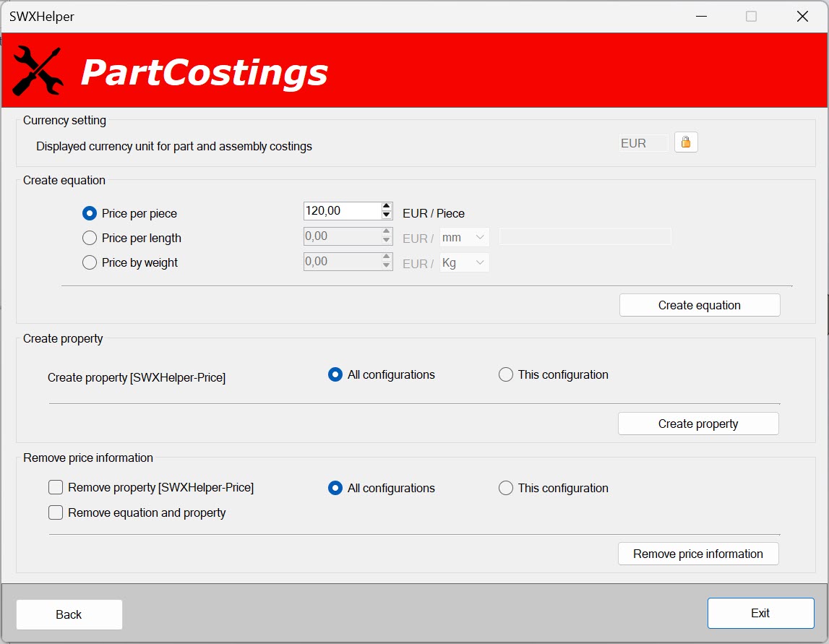Click the empty field beside mm dropdown
The height and width of the screenshot is (644, 829).
[585, 236]
